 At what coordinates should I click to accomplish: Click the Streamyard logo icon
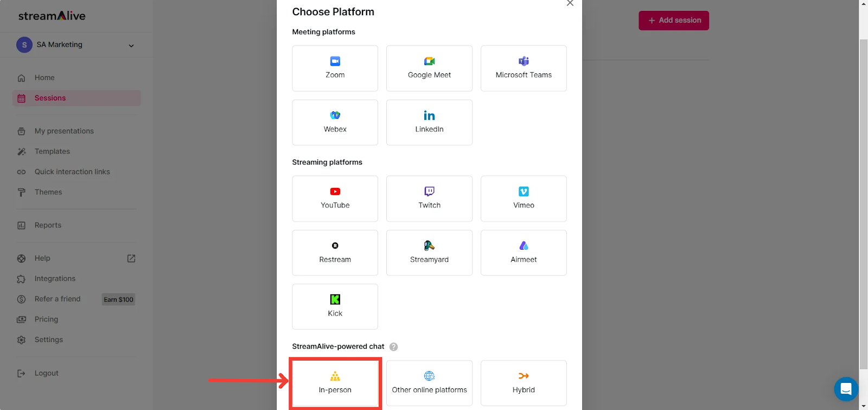(429, 245)
